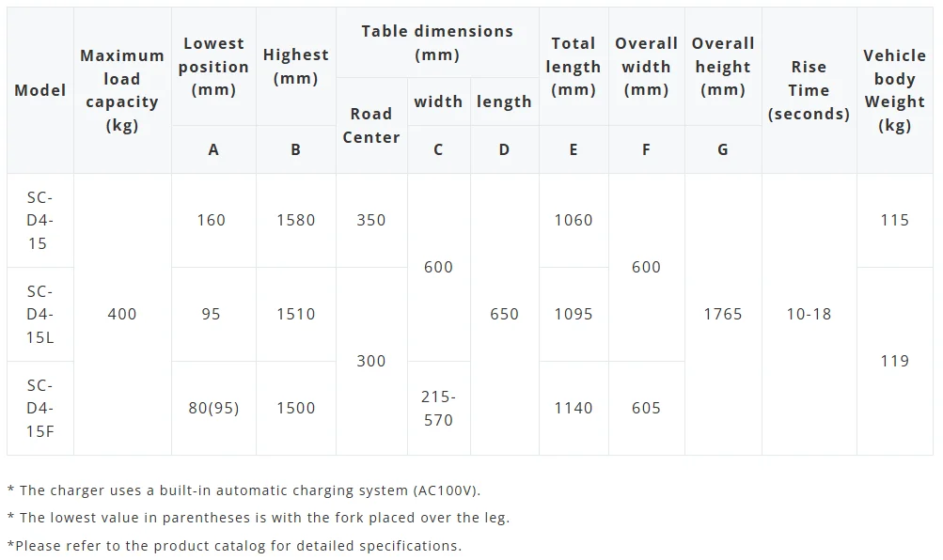
Task: Click the AC100V charger footnote text
Action: 244,490
